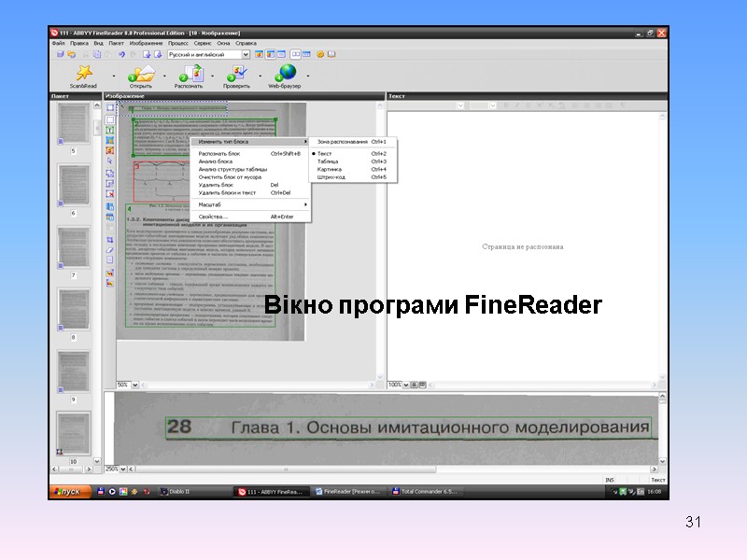Open the Правка menu
The image size is (747, 560).
[79, 43]
